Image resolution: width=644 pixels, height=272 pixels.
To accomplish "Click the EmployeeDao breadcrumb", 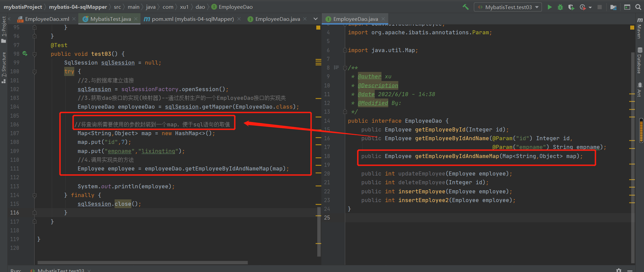I will pyautogui.click(x=232, y=7).
